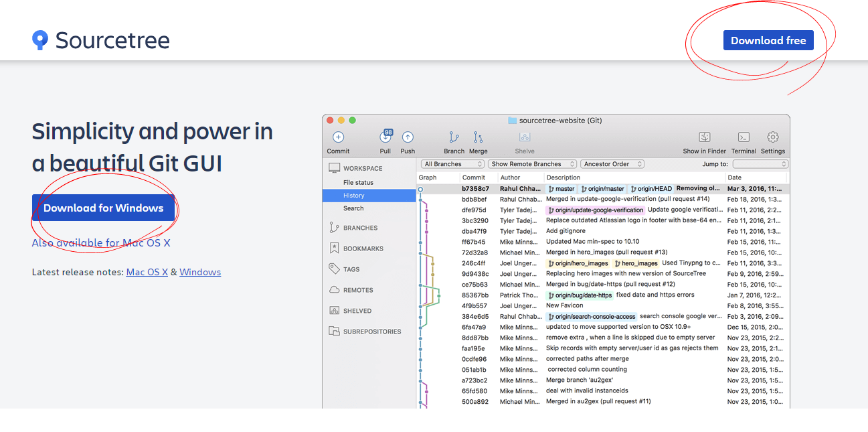This screenshot has width=868, height=432.
Task: Click the Branches fork icon in sidebar
Action: click(335, 228)
